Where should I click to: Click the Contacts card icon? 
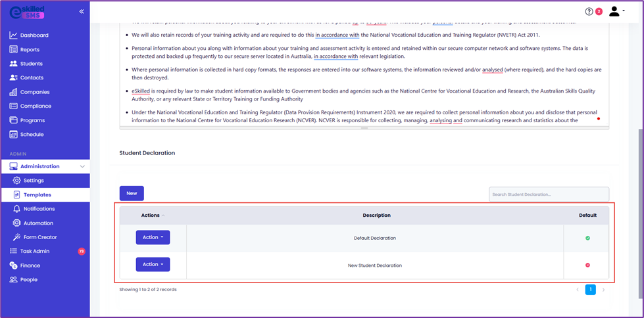tap(13, 78)
